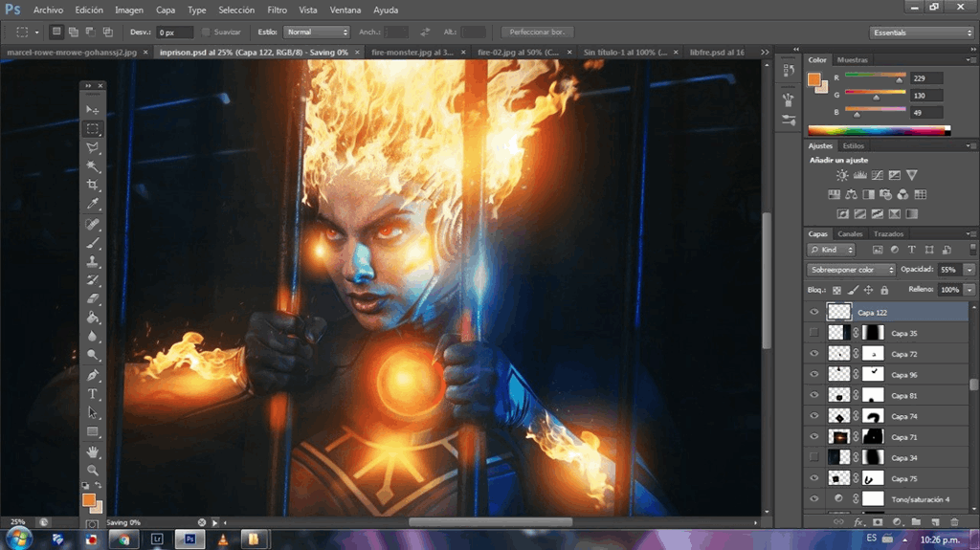Select the Capa 122 layer name

[872, 313]
